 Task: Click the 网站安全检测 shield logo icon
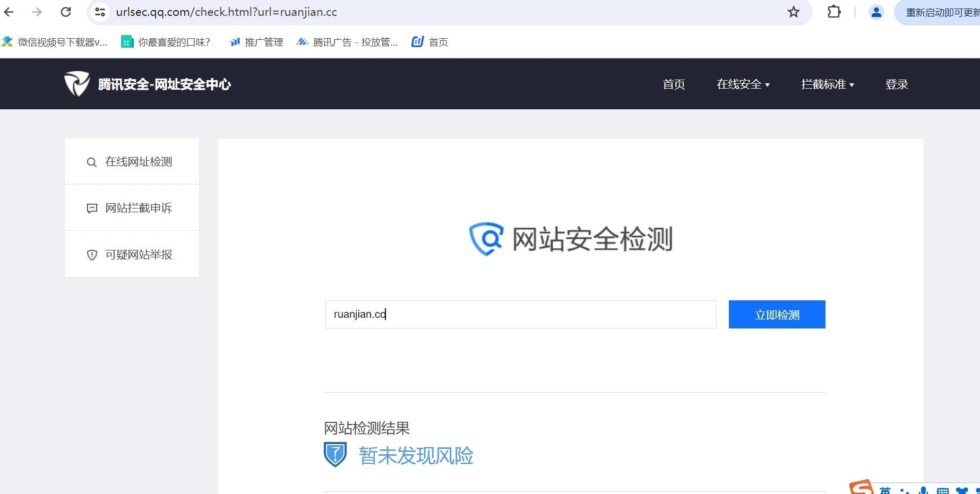click(x=486, y=239)
